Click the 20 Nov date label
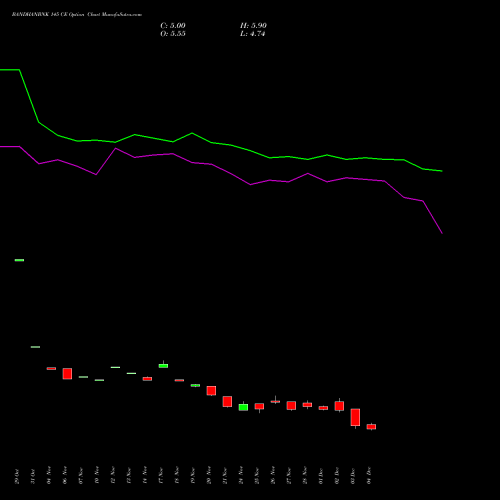This screenshot has width=500, height=500. [x=209, y=476]
